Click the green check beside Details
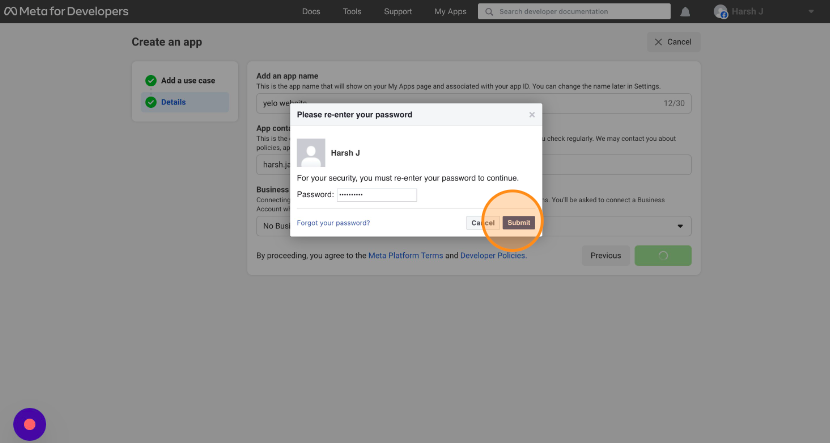830x443 pixels. point(151,102)
